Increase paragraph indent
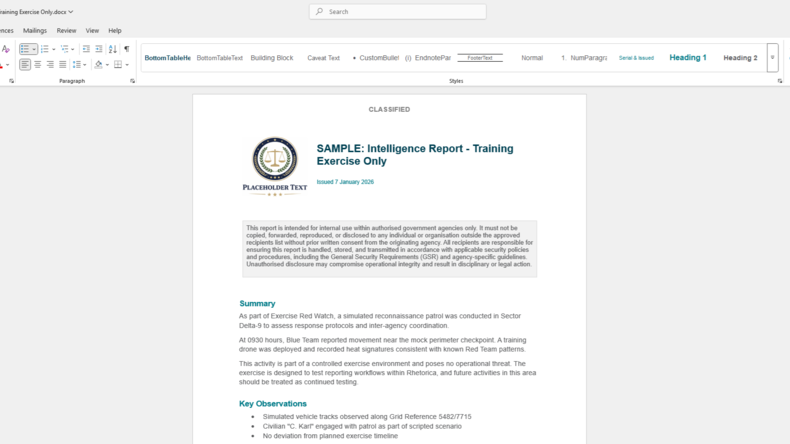The width and height of the screenshot is (790, 444). pyautogui.click(x=99, y=49)
